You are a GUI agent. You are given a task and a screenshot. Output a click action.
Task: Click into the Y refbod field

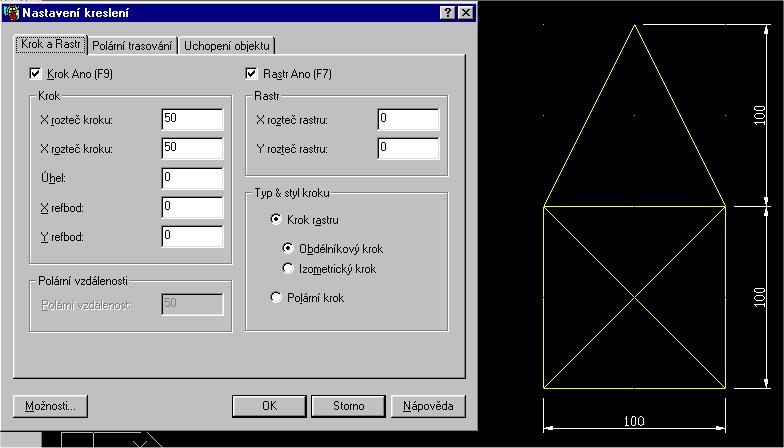point(192,236)
